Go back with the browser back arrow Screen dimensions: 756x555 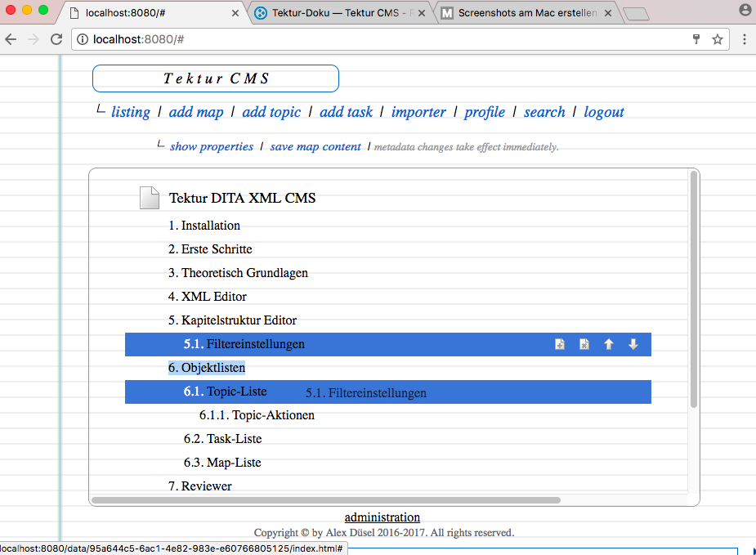pos(11,39)
